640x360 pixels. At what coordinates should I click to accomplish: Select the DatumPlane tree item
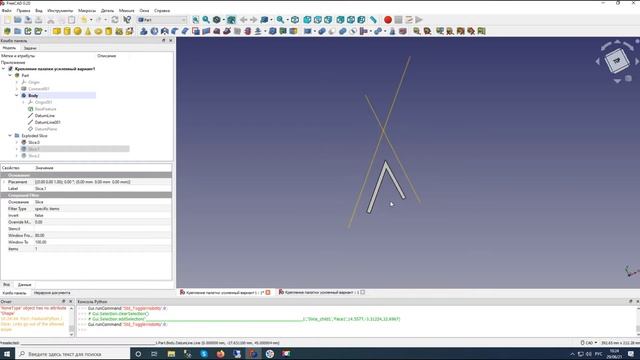tap(46, 129)
